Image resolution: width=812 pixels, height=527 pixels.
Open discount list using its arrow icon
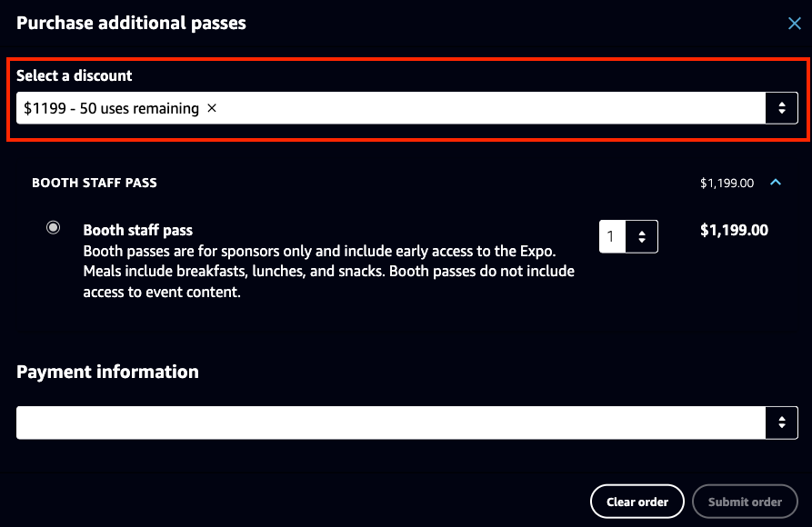pos(781,108)
